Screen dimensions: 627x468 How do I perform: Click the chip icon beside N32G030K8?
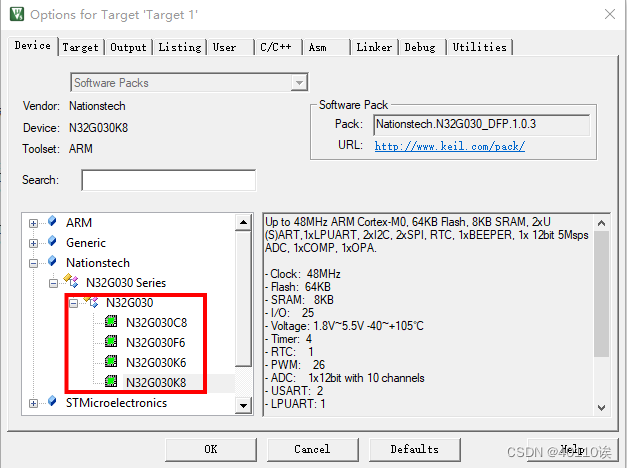[x=111, y=381]
